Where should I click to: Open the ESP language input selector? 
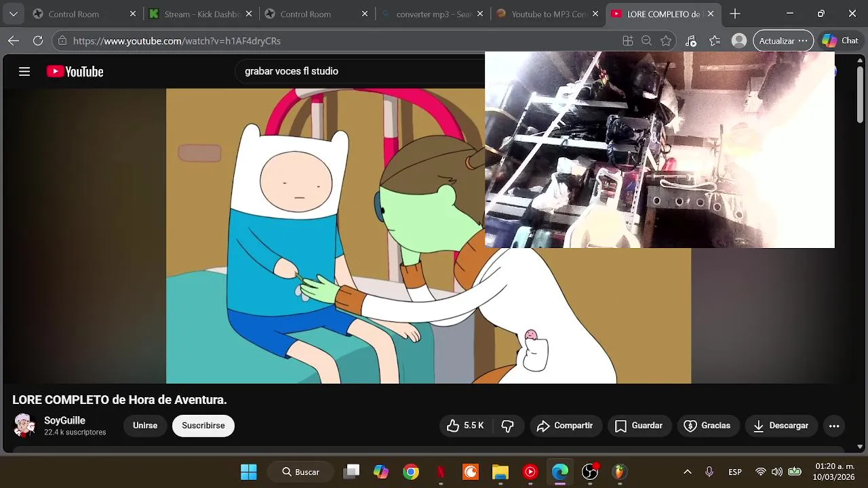[735, 472]
